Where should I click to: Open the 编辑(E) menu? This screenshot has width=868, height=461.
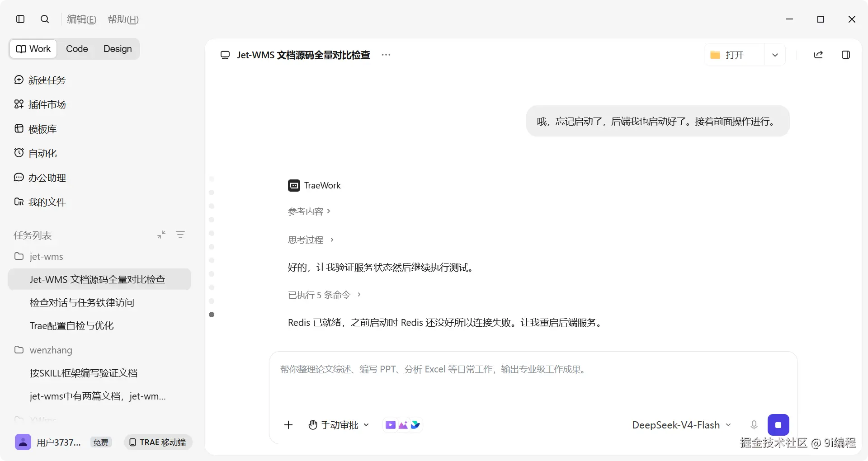82,19
